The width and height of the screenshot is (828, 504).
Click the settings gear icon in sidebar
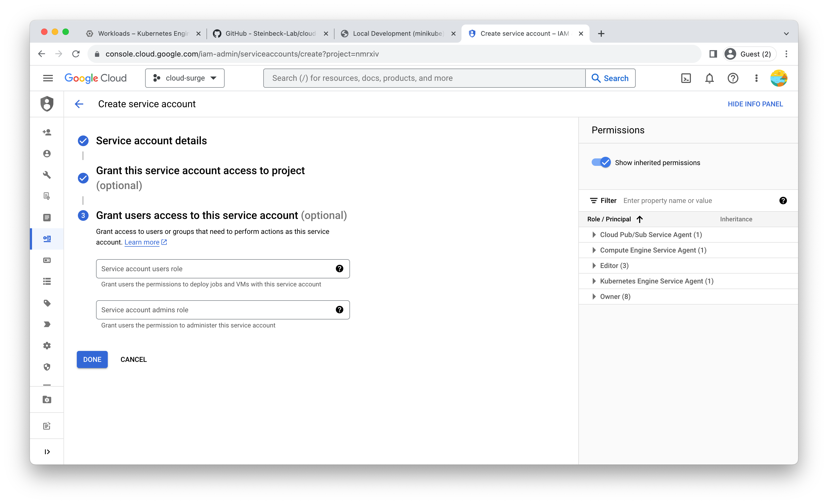click(x=47, y=345)
